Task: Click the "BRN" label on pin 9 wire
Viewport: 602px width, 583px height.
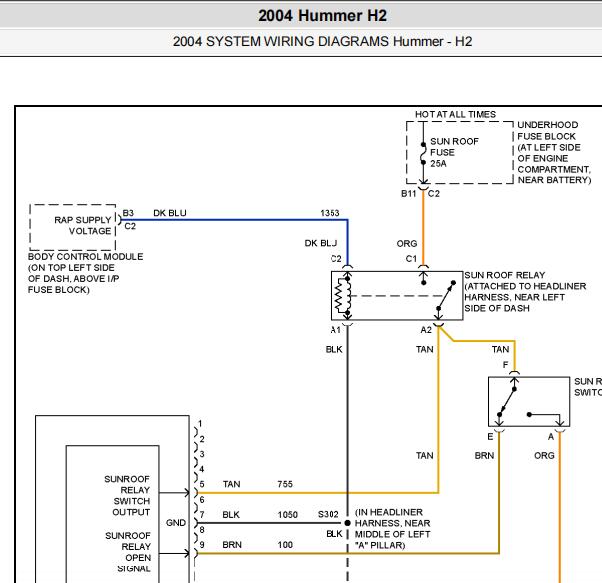Action: [x=232, y=545]
